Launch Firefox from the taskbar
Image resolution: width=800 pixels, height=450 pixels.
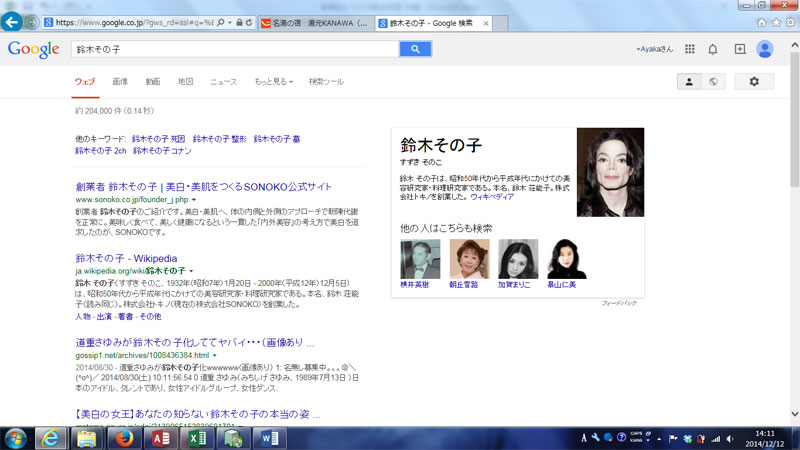point(124,439)
